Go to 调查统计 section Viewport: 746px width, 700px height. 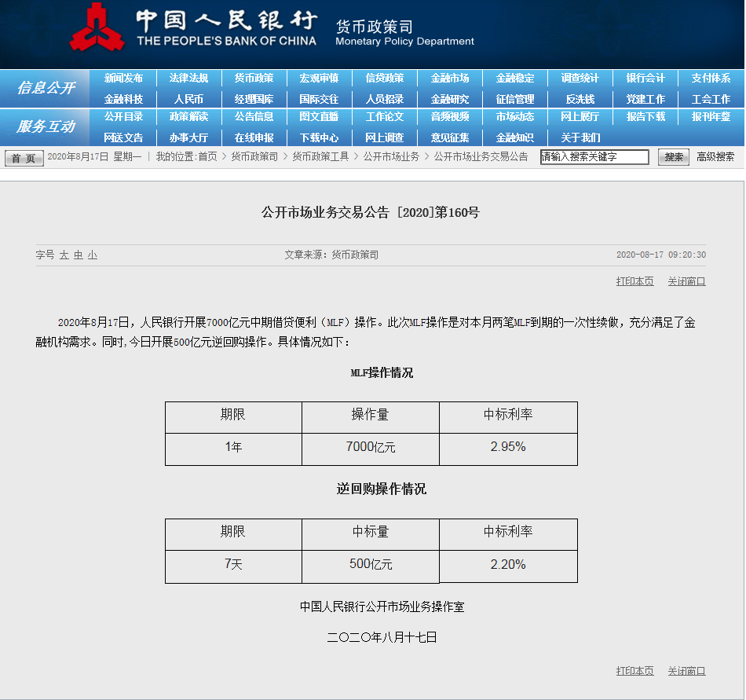tap(580, 79)
